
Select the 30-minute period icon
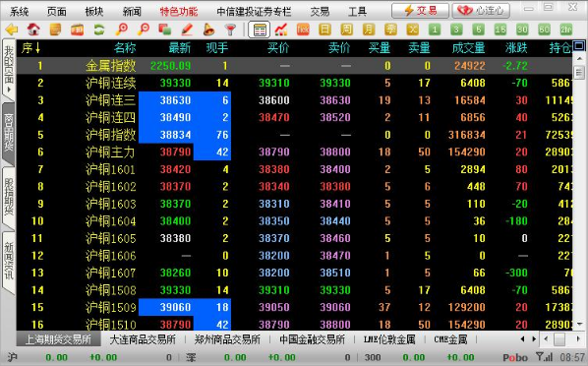522,30
